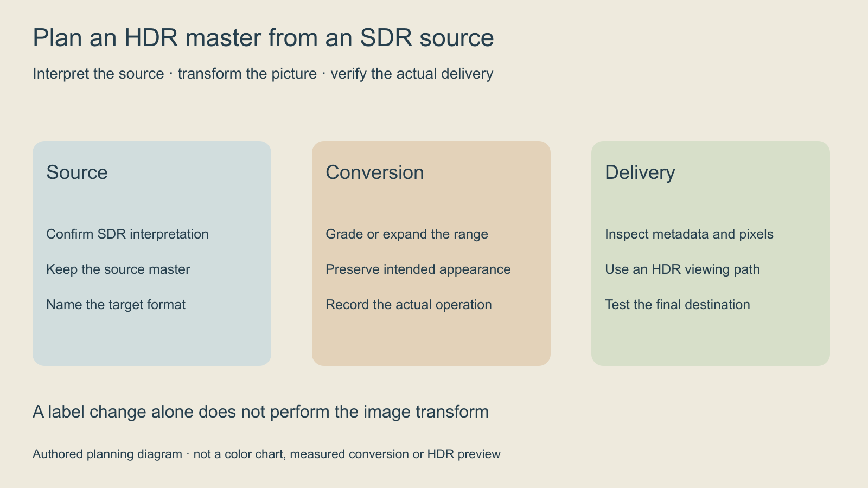
Task: Click the 'Conversion' card heading
Action: [375, 172]
